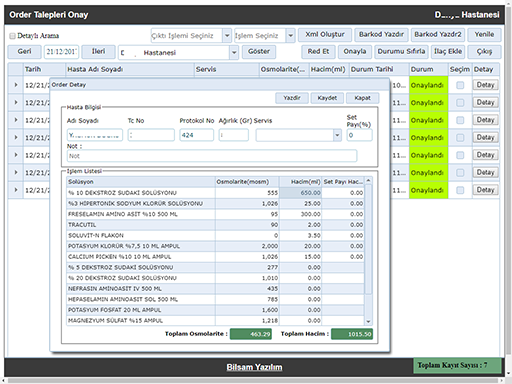Click the Protokol No field showing 424
Screen dimensions: 512x384
click(x=197, y=135)
